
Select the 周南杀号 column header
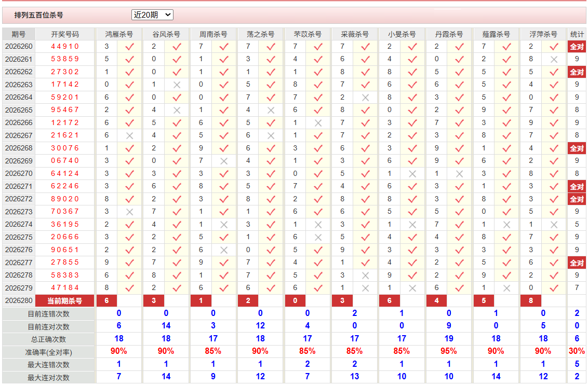click(213, 34)
